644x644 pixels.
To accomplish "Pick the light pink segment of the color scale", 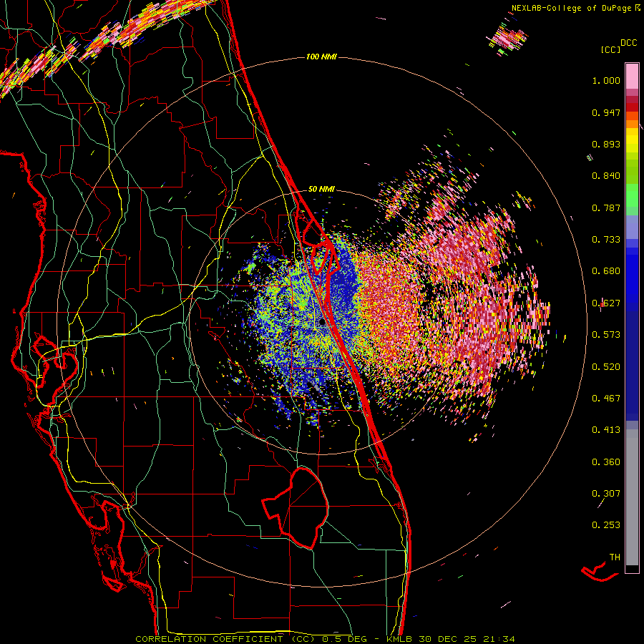I will click(x=632, y=76).
